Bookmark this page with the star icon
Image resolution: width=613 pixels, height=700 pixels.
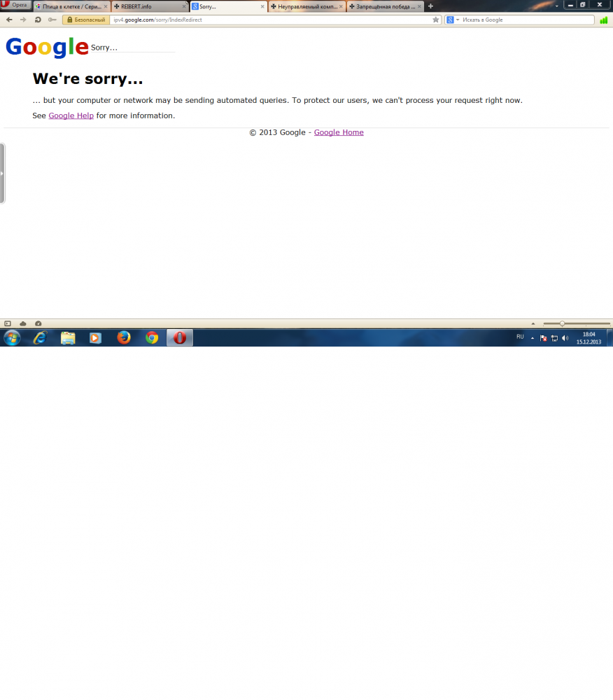pyautogui.click(x=436, y=20)
